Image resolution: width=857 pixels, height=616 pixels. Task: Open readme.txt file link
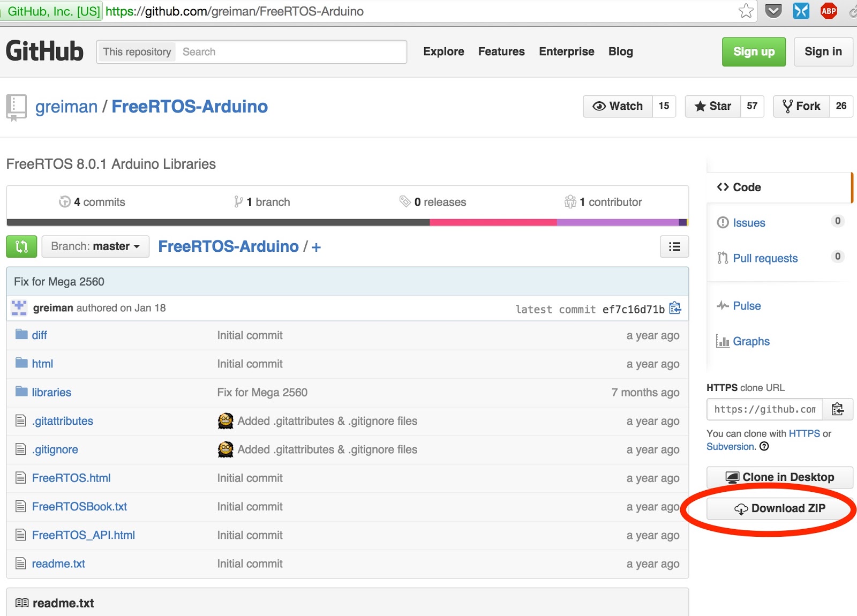[58, 564]
